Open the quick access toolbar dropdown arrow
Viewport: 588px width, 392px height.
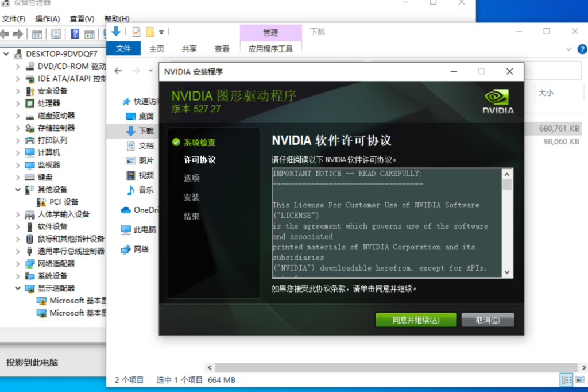coord(161,32)
